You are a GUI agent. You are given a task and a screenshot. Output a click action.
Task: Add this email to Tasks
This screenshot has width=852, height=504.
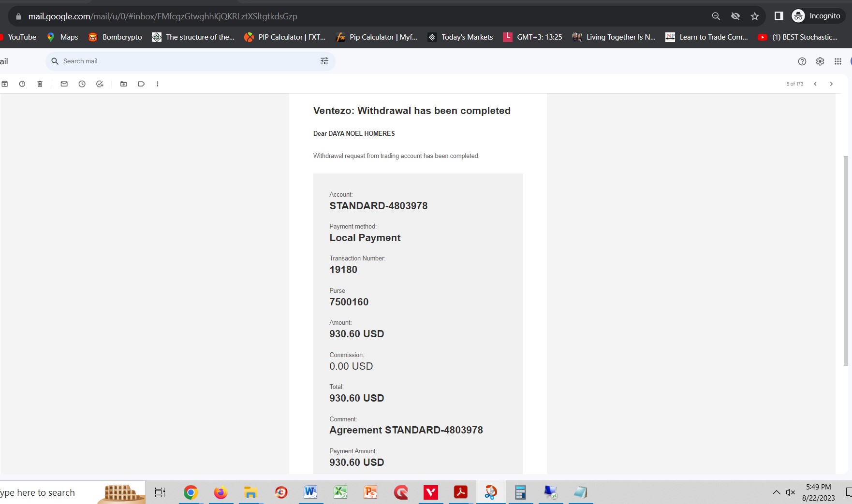(100, 84)
